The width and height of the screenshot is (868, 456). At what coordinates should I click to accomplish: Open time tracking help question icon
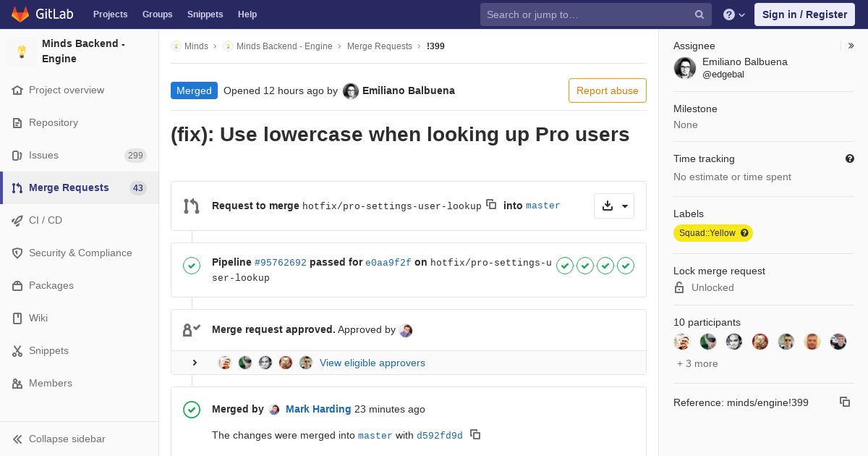850,159
